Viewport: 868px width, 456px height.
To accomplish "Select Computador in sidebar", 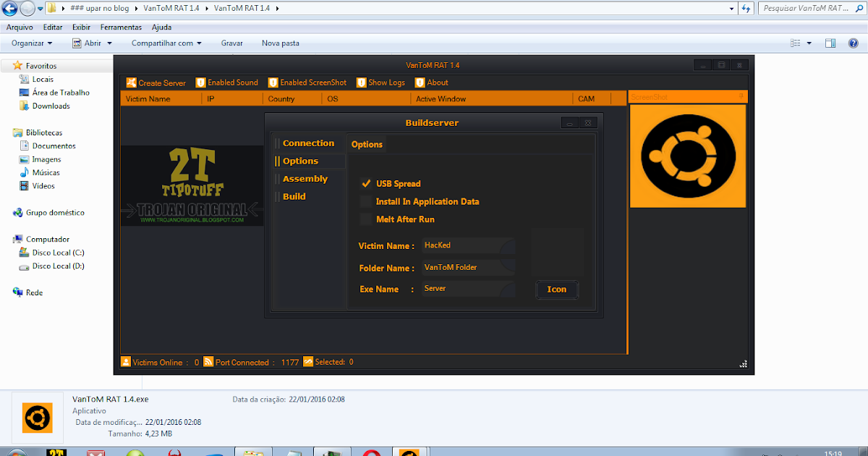I will pos(48,239).
